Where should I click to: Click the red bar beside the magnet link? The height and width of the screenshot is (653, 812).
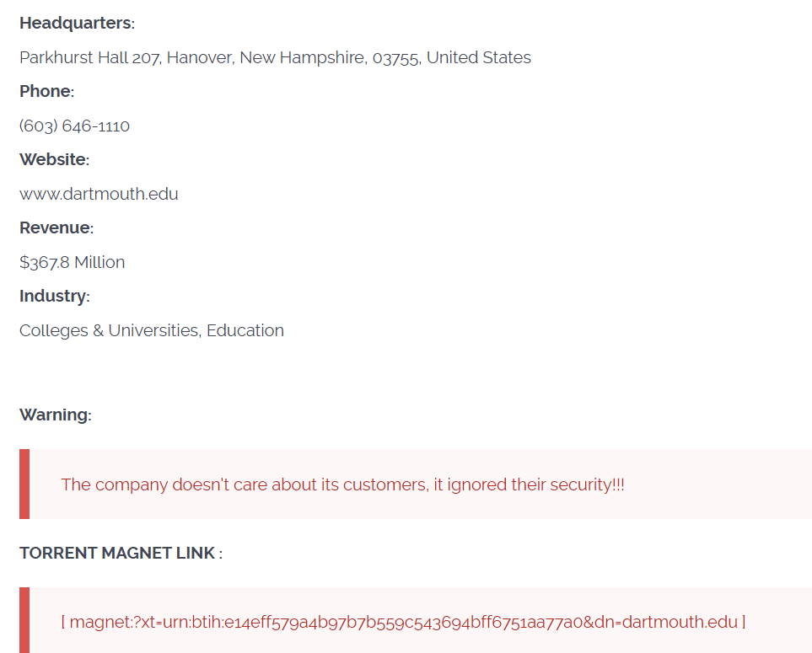click(24, 621)
